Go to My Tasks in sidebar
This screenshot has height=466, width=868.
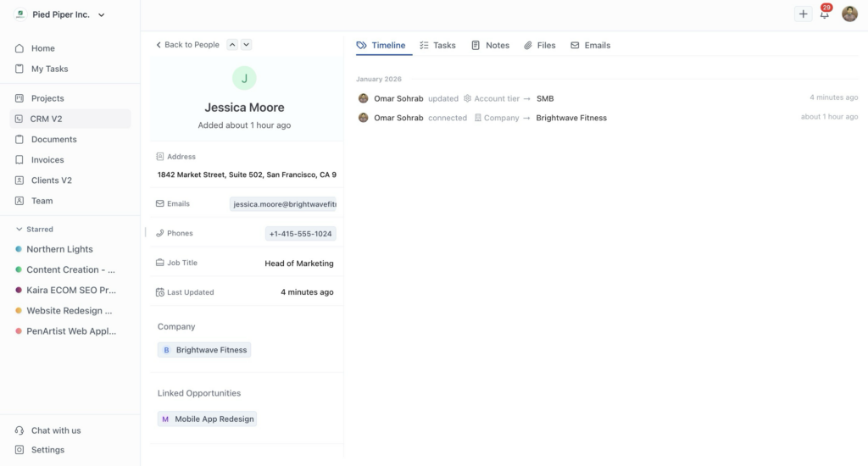point(49,69)
